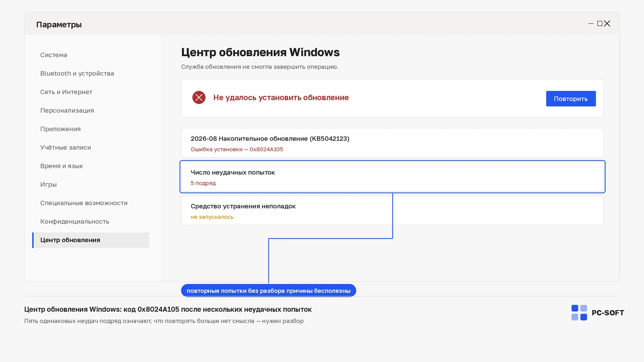Open Время и язык settings
This screenshot has height=362, width=644.
(x=62, y=166)
